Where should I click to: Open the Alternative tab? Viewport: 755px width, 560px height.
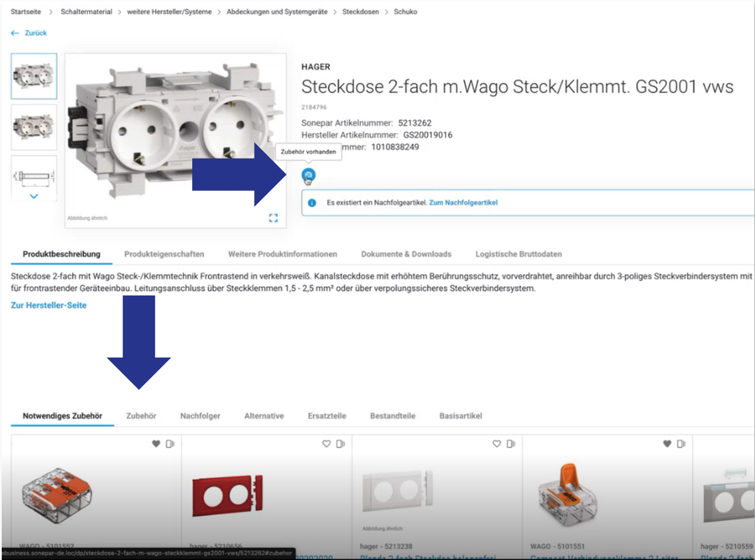click(264, 416)
